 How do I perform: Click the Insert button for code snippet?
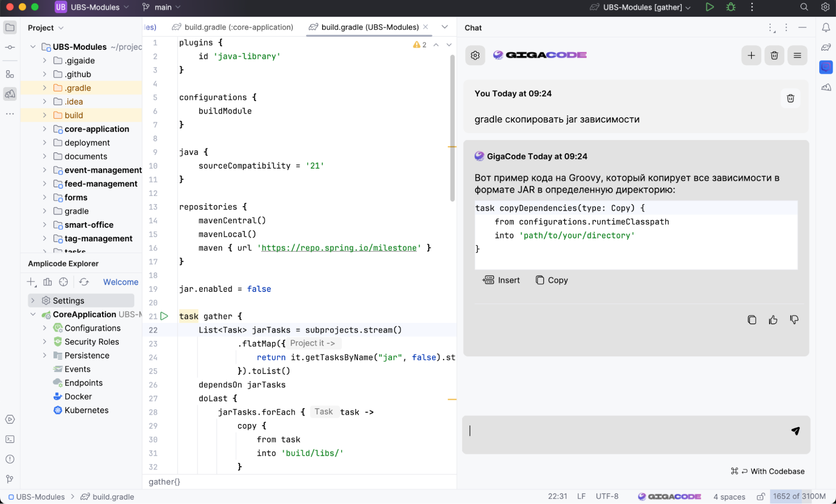click(x=504, y=279)
